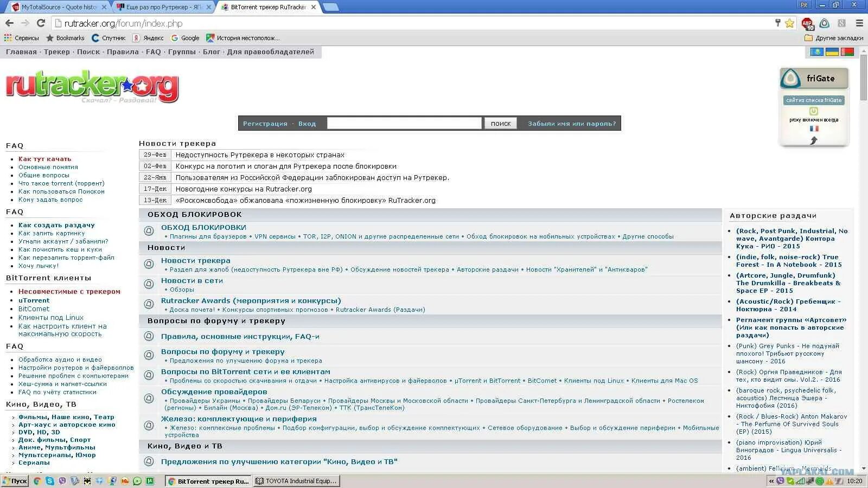Open the Adblock Plus extension icon
This screenshot has width=868, height=488.
[807, 23]
